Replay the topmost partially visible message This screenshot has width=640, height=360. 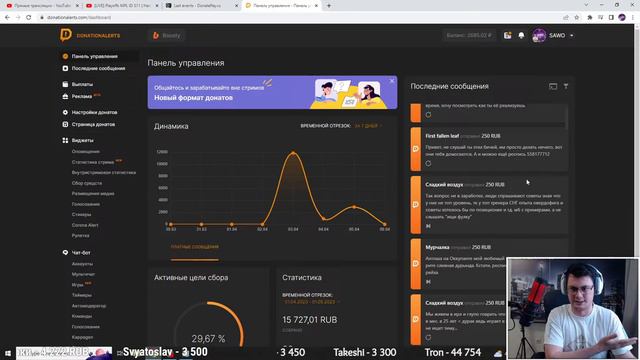coord(428,115)
